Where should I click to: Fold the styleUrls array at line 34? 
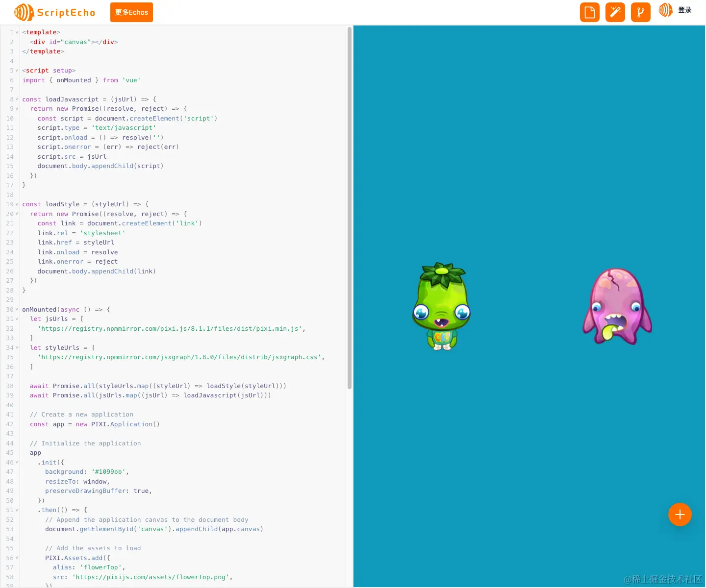(x=17, y=347)
